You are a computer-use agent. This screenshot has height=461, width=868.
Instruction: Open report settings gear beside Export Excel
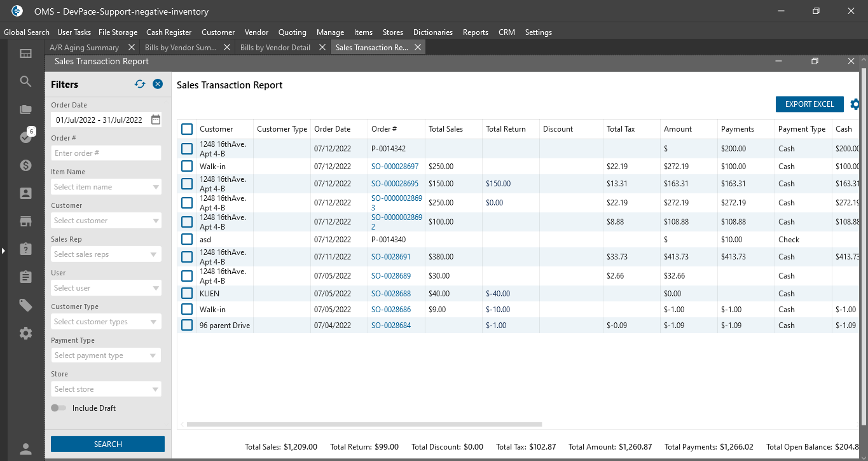pyautogui.click(x=855, y=104)
